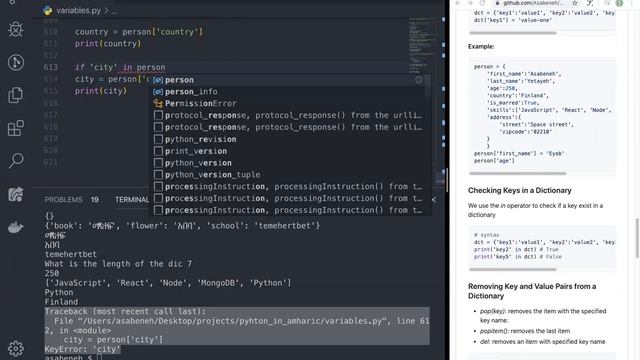
Task: Click the lock icon in address bar
Action: (497, 3)
